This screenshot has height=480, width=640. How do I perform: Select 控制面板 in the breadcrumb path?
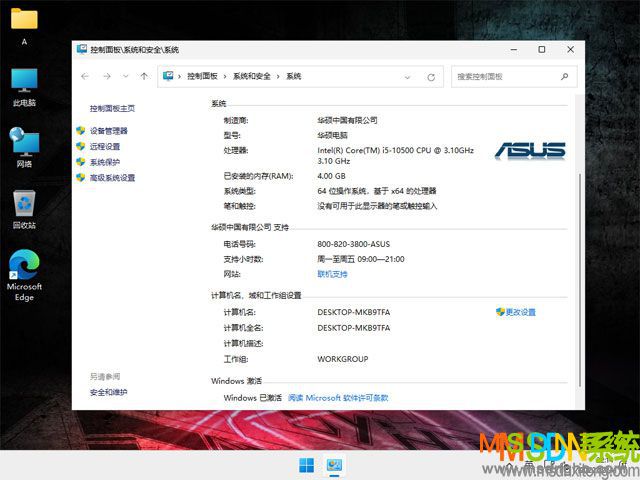(202, 76)
